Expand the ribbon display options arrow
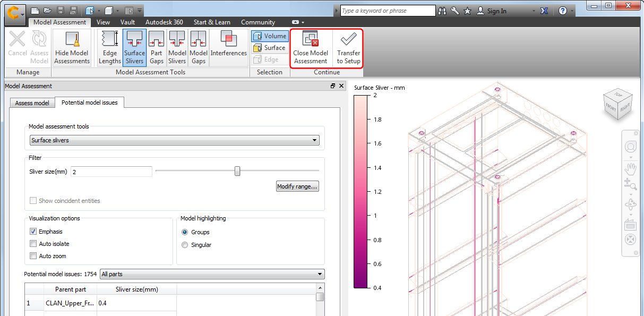644x316 pixels. coord(303,22)
